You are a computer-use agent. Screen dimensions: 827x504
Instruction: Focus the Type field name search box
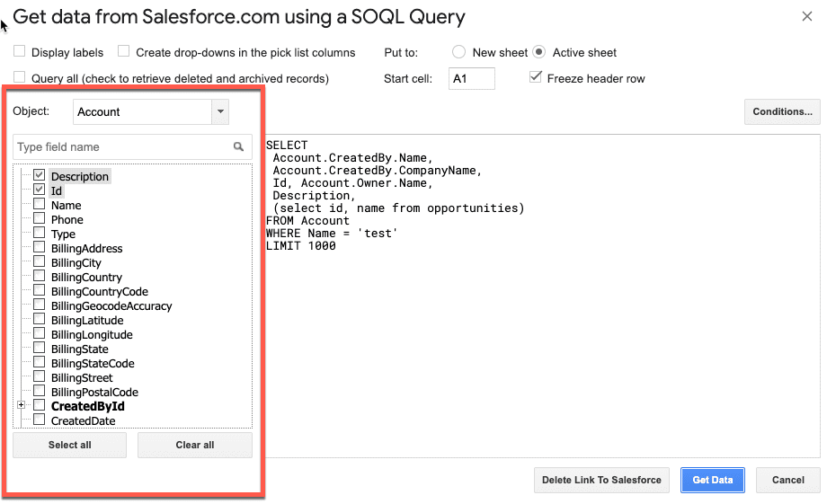[x=121, y=147]
